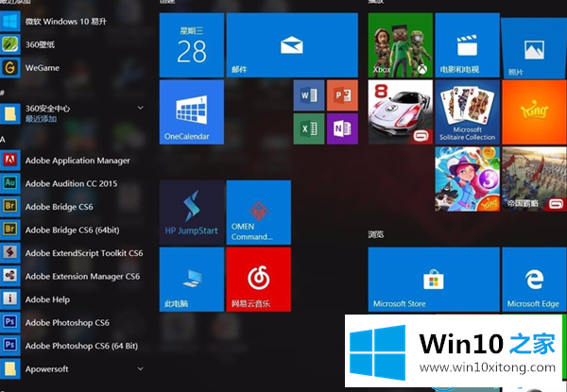Open the 电影和电视 tile
The image size is (567, 392).
click(x=467, y=45)
